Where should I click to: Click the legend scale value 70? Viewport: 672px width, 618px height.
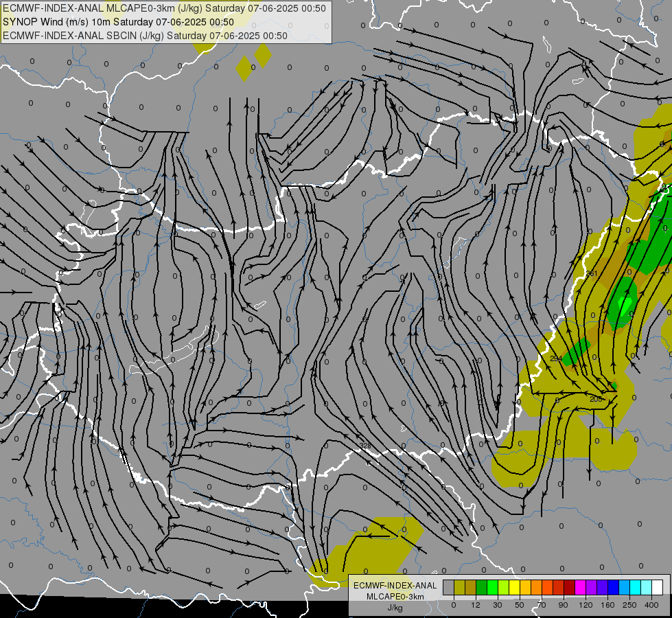[x=542, y=605]
